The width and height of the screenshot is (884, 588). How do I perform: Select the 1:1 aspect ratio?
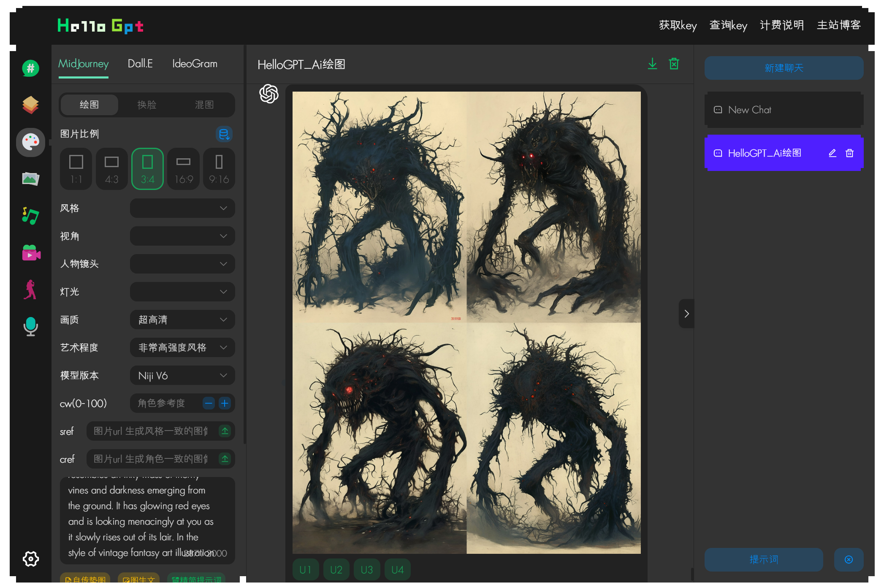click(76, 169)
